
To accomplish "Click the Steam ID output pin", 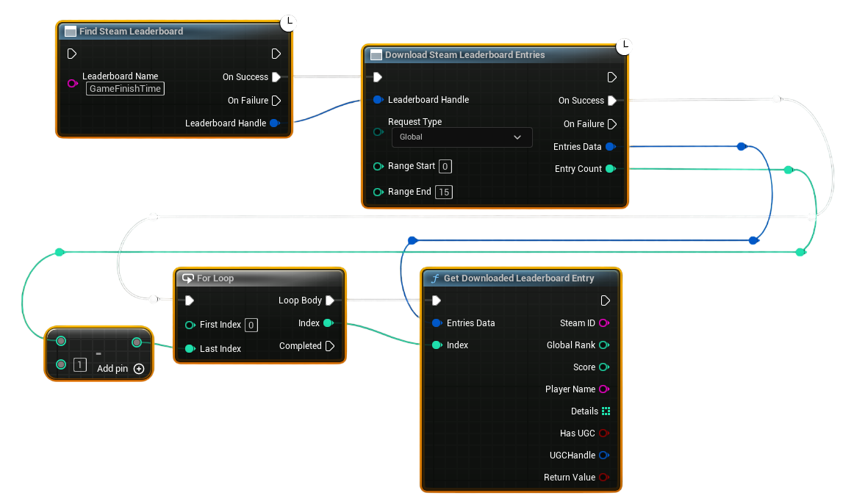I will (604, 323).
